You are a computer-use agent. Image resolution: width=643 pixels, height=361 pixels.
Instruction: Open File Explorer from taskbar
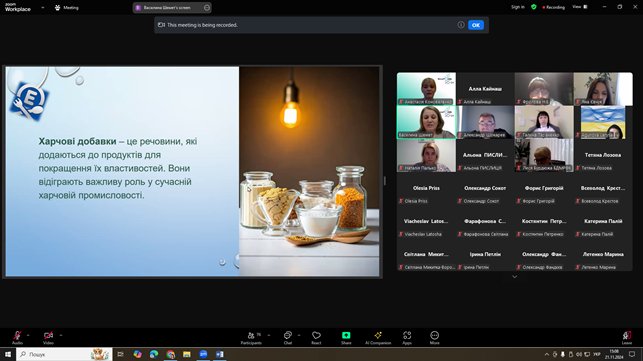(187, 354)
